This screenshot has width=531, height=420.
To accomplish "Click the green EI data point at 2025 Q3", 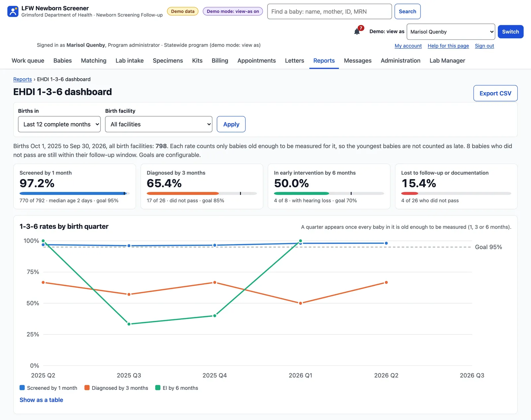I will [129, 324].
